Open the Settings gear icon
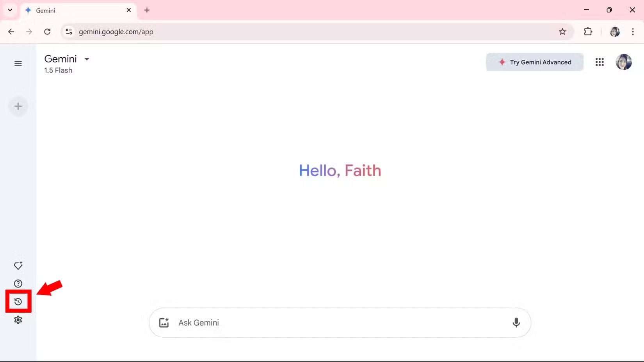644x362 pixels. tap(18, 320)
